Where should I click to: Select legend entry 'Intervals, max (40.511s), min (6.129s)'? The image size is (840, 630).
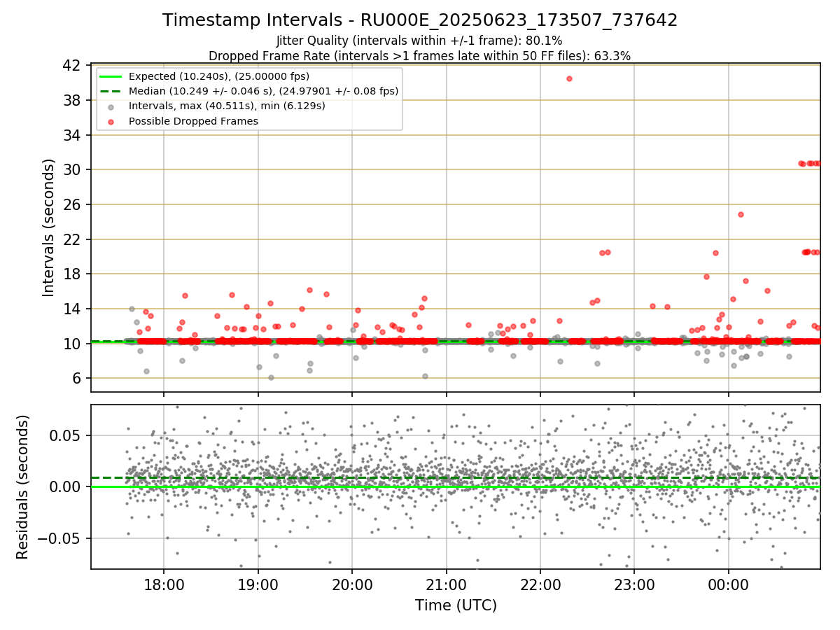click(x=227, y=106)
